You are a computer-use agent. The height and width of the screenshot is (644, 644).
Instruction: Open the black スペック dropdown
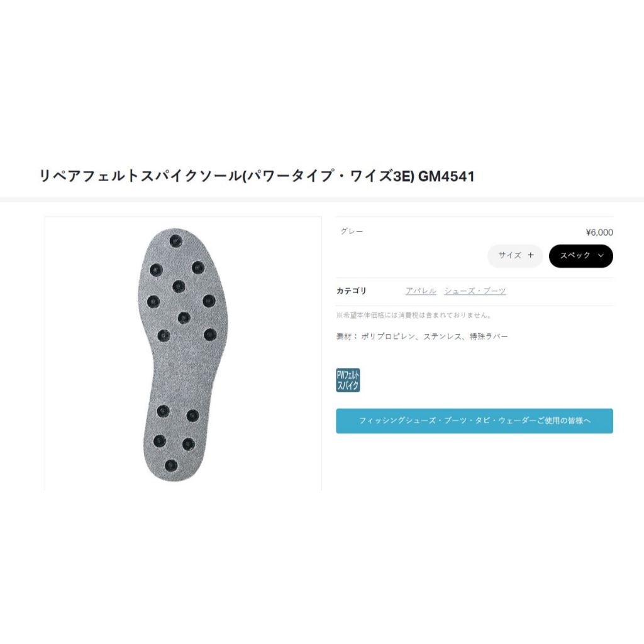[x=580, y=255]
